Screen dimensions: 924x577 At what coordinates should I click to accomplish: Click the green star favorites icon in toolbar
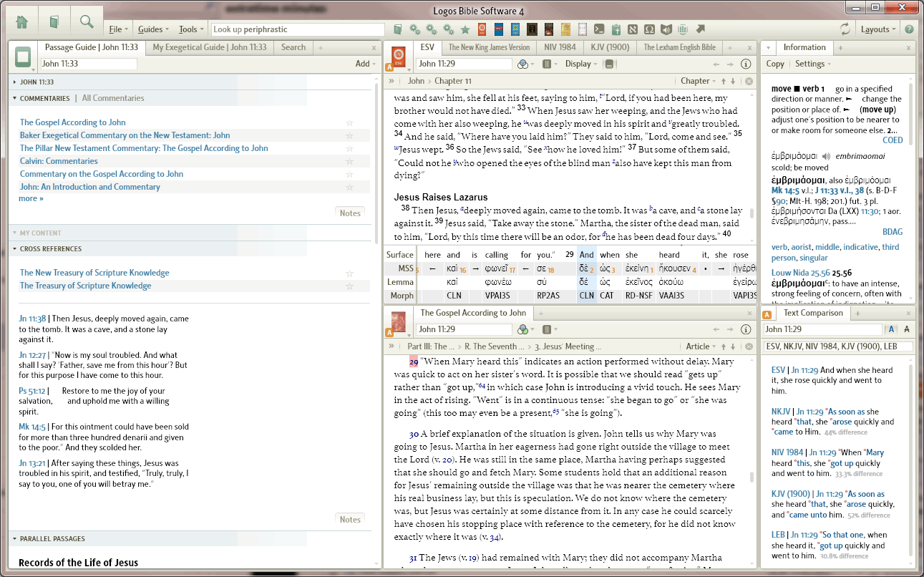coord(465,29)
